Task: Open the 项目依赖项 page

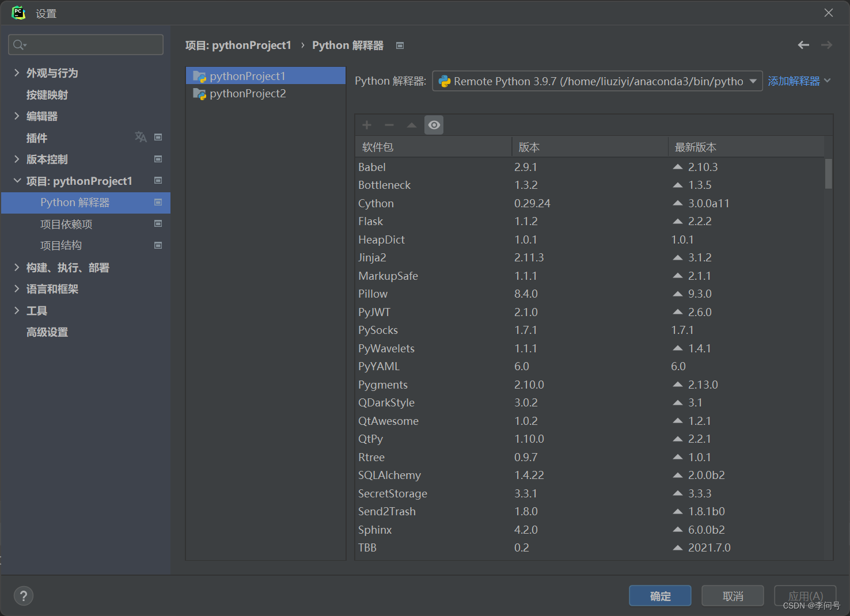Action: (66, 224)
